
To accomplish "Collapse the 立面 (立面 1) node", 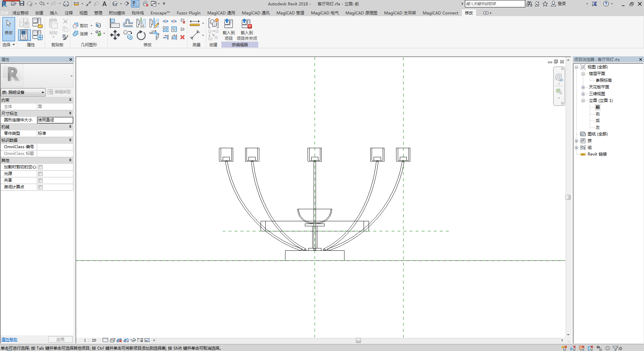I will [583, 101].
